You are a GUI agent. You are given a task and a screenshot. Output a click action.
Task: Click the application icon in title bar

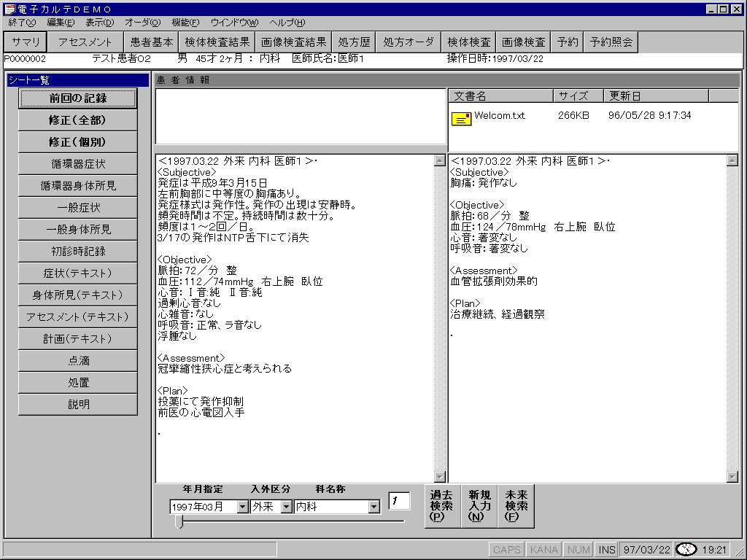pos(9,9)
